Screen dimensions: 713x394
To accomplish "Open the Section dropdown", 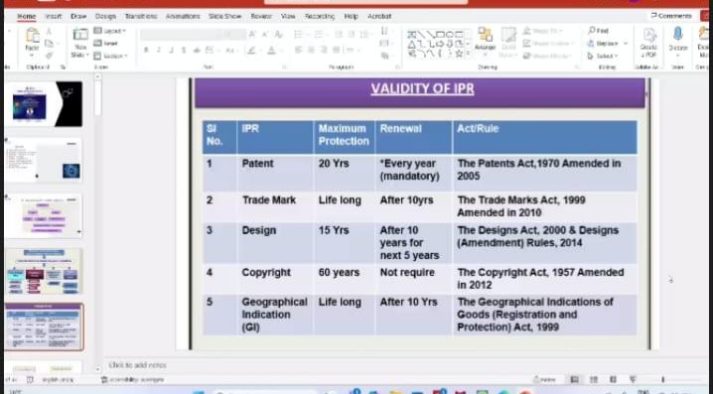I will (x=110, y=56).
